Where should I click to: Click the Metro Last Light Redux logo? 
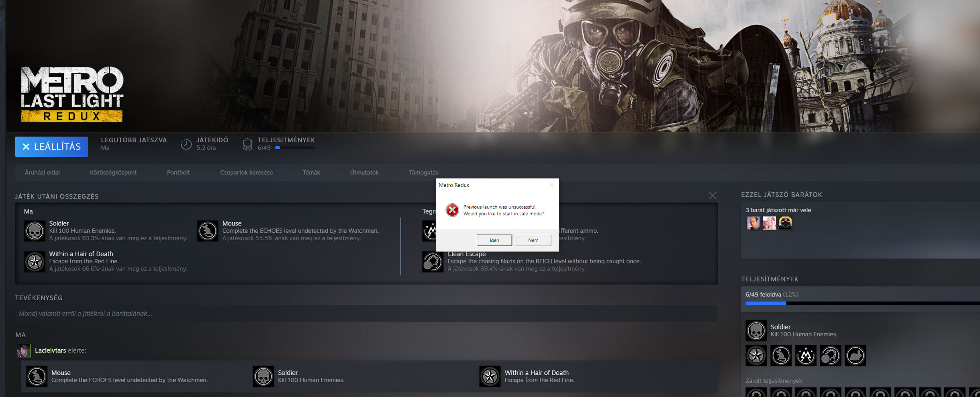tap(72, 94)
